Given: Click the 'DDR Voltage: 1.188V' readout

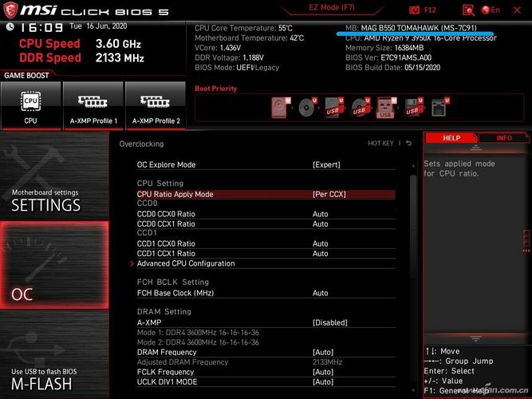Looking at the screenshot, I should [229, 57].
